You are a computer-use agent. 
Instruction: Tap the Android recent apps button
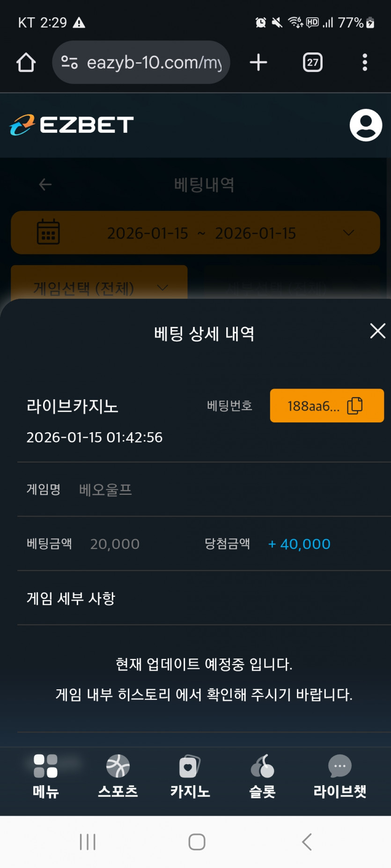pos(88,842)
